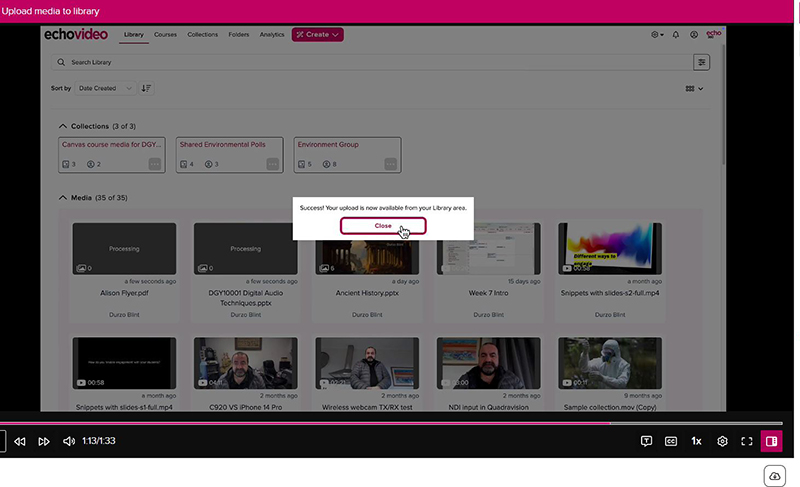
Task: Toggle the sort order direction icon
Action: point(147,88)
